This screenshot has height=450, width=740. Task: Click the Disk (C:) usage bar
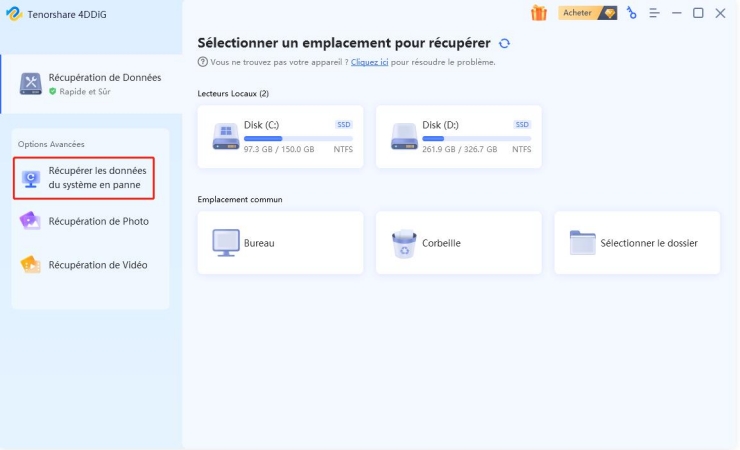click(x=298, y=139)
